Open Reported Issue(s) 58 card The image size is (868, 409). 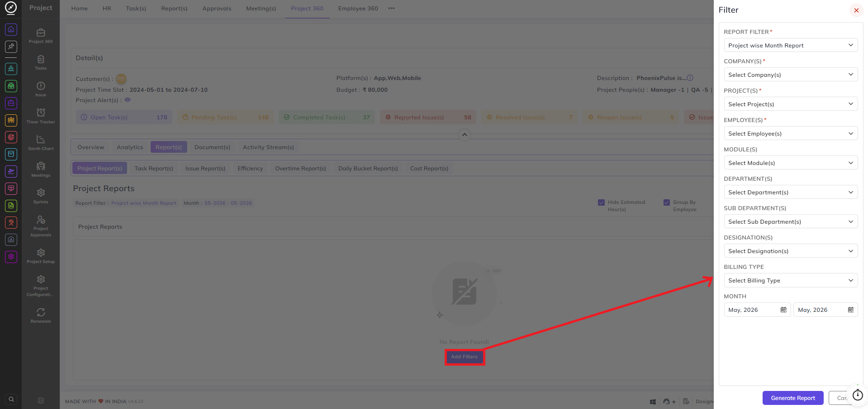[428, 117]
